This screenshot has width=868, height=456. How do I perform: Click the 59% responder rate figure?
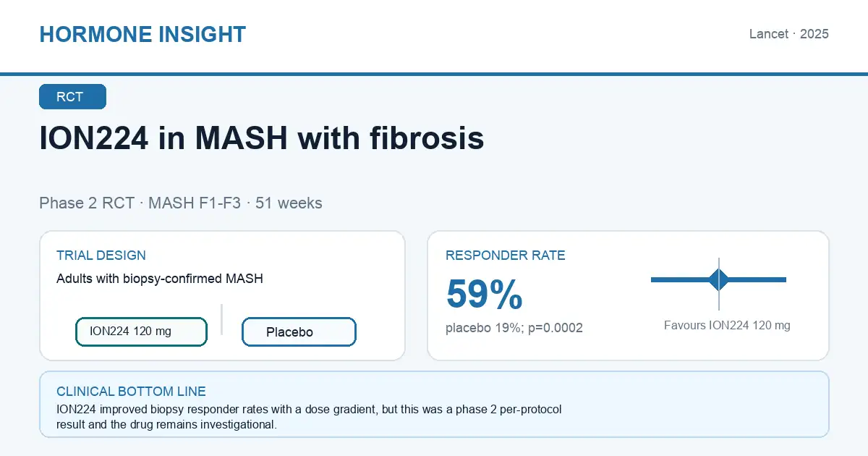pyautogui.click(x=484, y=295)
